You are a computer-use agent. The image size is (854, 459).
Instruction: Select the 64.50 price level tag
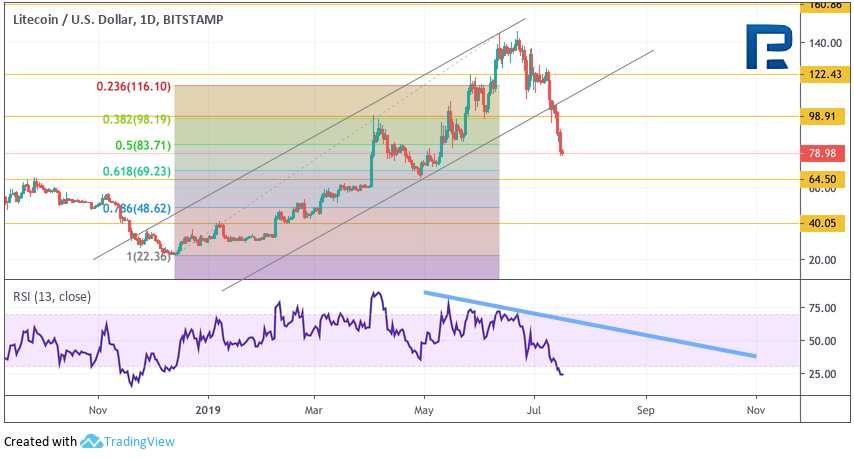[x=826, y=179]
